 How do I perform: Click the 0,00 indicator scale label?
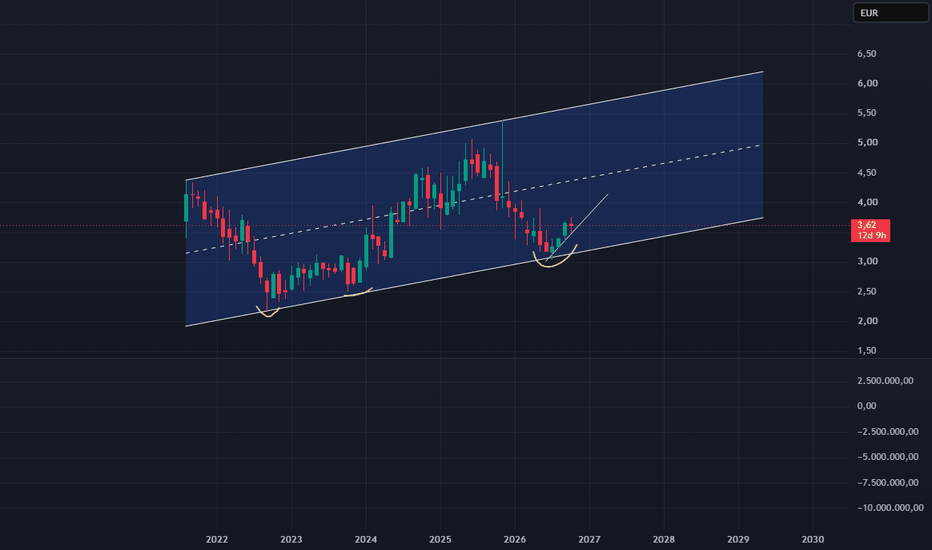(x=867, y=406)
